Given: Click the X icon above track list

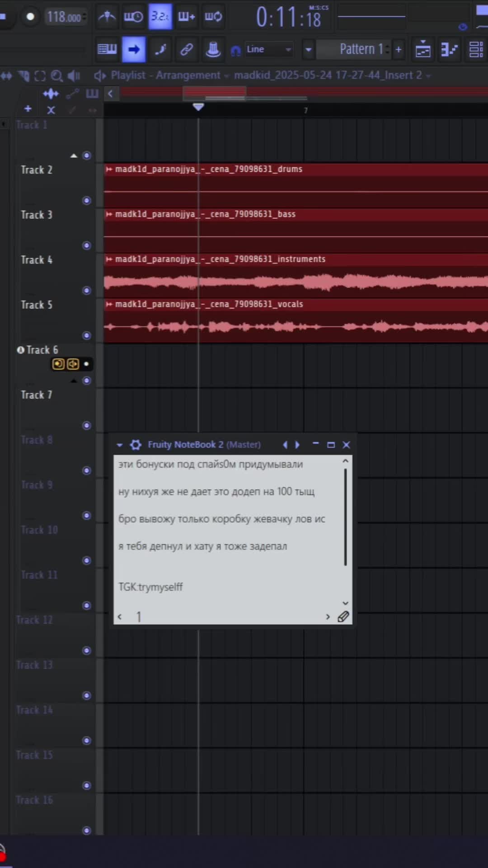Looking at the screenshot, I should click(51, 110).
